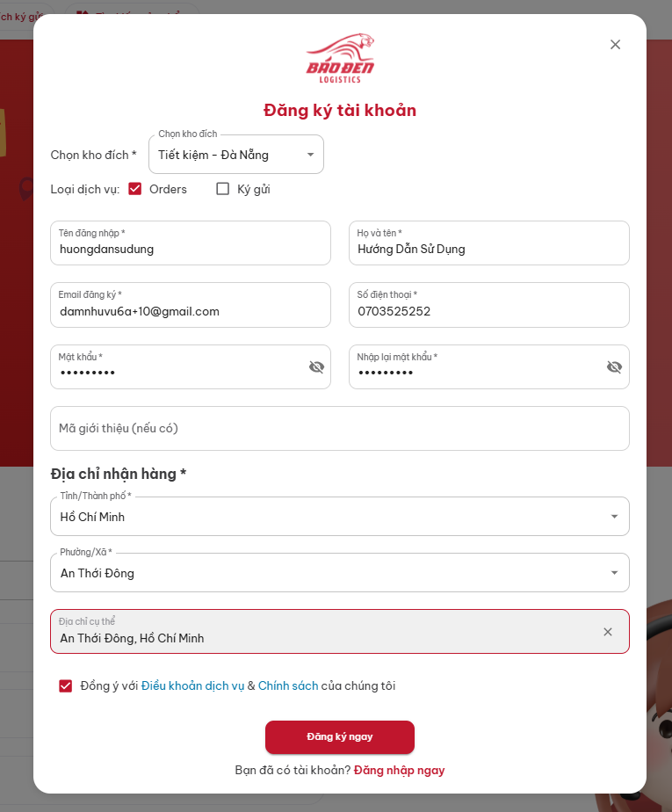Click into the Họ và tên field
The image size is (672, 812).
[488, 249]
